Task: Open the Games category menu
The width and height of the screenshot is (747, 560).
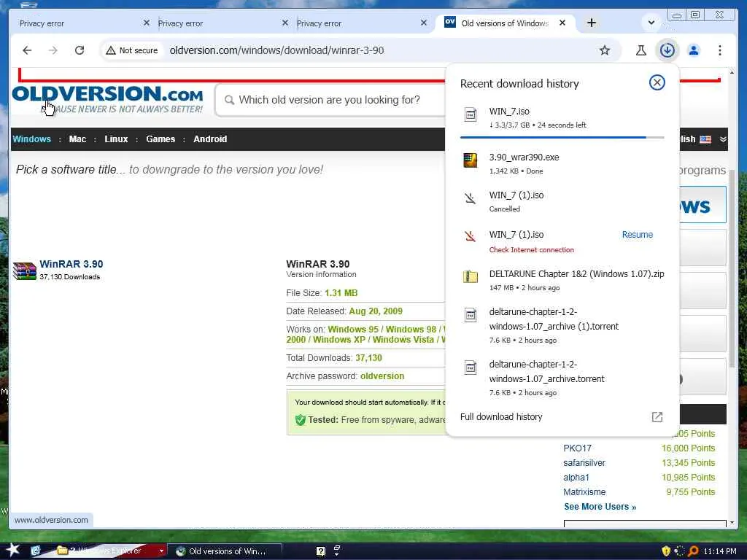Action: (160, 139)
